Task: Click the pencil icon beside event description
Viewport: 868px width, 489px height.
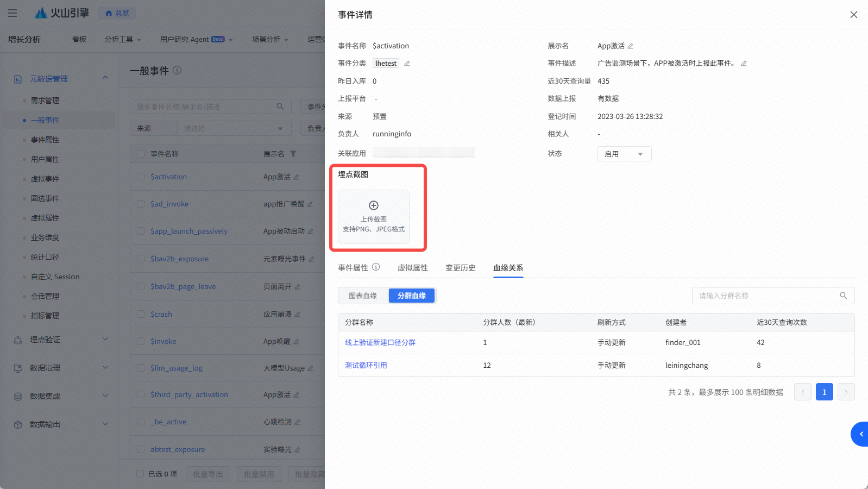Action: pos(744,64)
